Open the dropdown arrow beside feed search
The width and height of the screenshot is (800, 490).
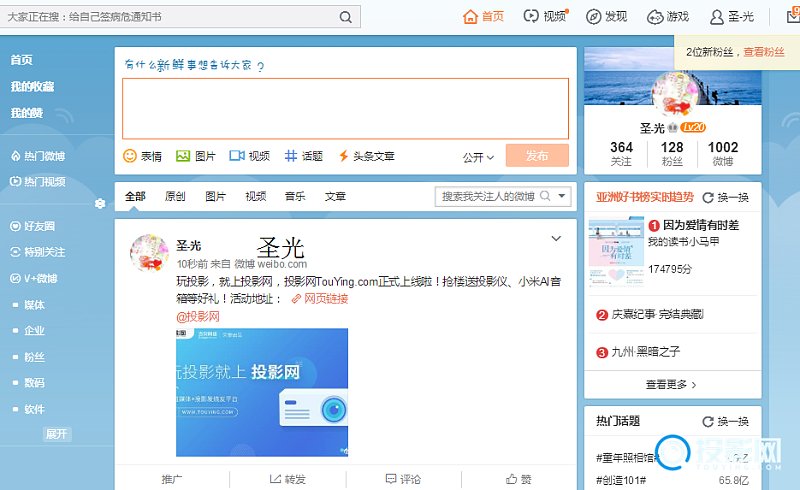point(563,197)
